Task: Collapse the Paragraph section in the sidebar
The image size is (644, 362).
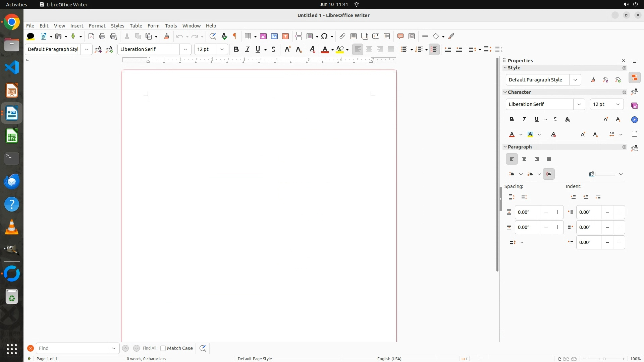Action: coord(505,147)
